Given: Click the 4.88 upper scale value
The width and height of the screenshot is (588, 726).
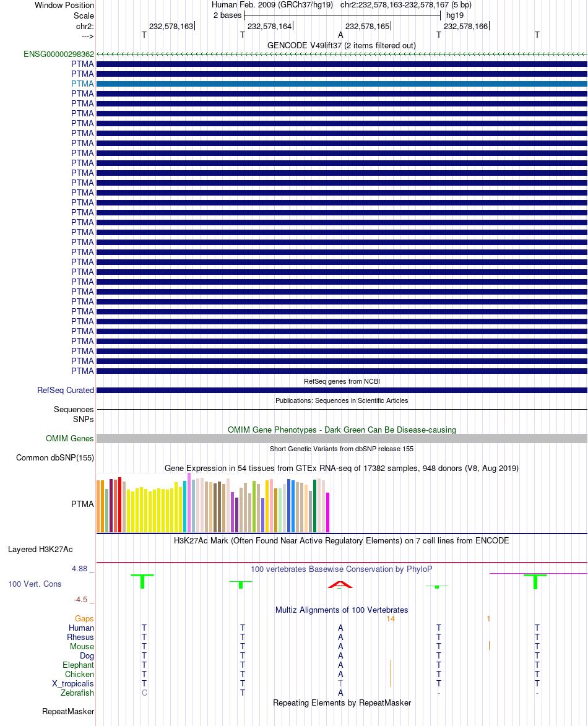Looking at the screenshot, I should 80,569.
